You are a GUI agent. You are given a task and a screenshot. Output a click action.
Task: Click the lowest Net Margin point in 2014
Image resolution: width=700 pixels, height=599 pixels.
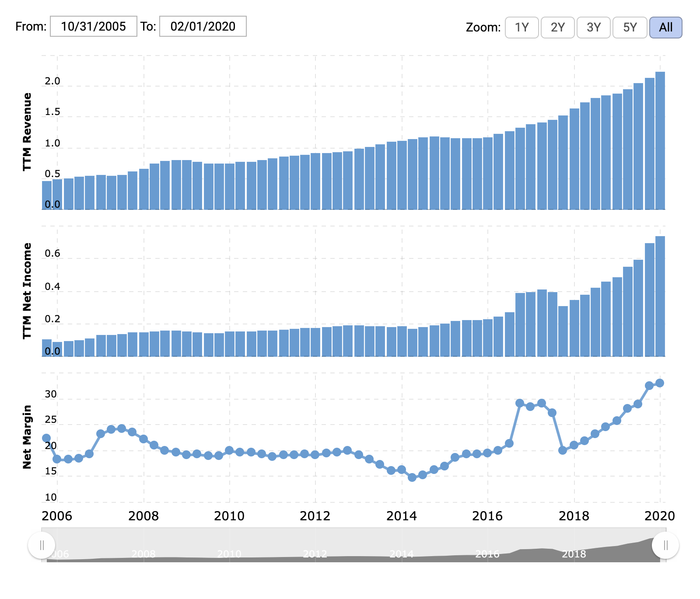(412, 477)
